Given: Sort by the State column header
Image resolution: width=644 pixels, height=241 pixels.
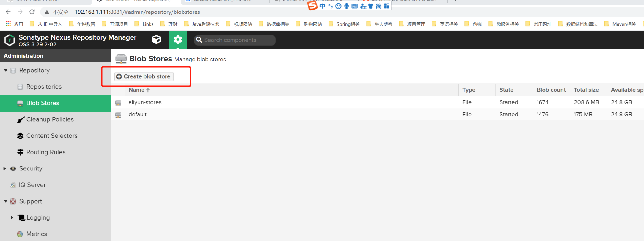Looking at the screenshot, I should point(514,90).
